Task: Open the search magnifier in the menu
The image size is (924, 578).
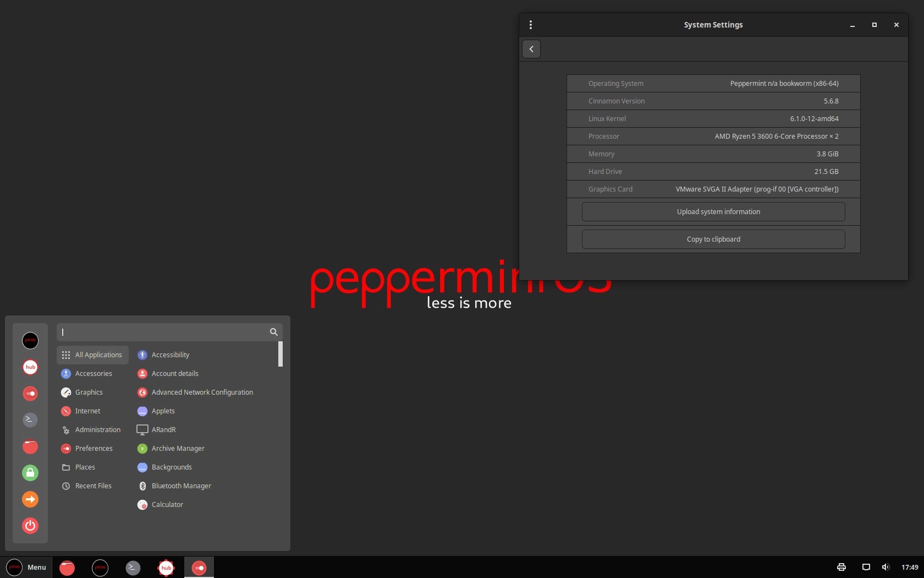Action: point(273,332)
